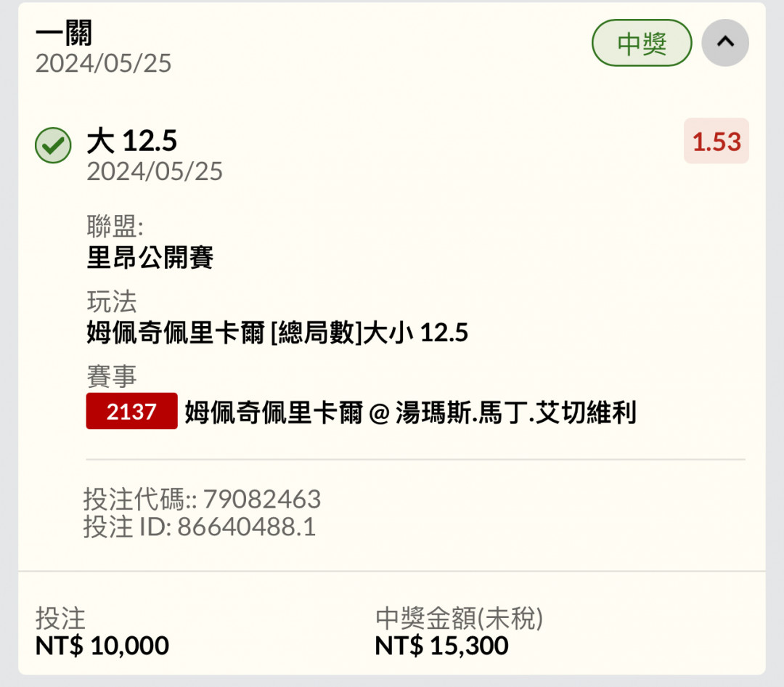
Task: Click the 中獎 status badge
Action: [642, 43]
